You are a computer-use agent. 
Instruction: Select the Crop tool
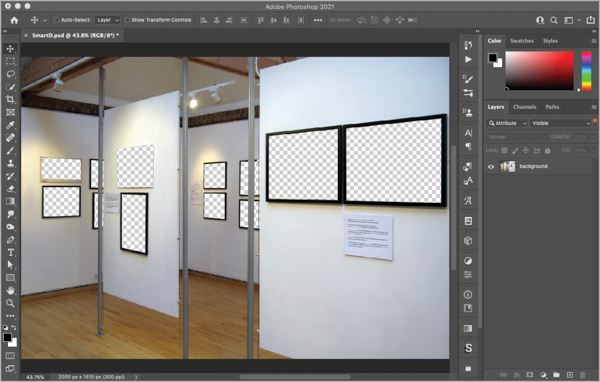tap(10, 100)
